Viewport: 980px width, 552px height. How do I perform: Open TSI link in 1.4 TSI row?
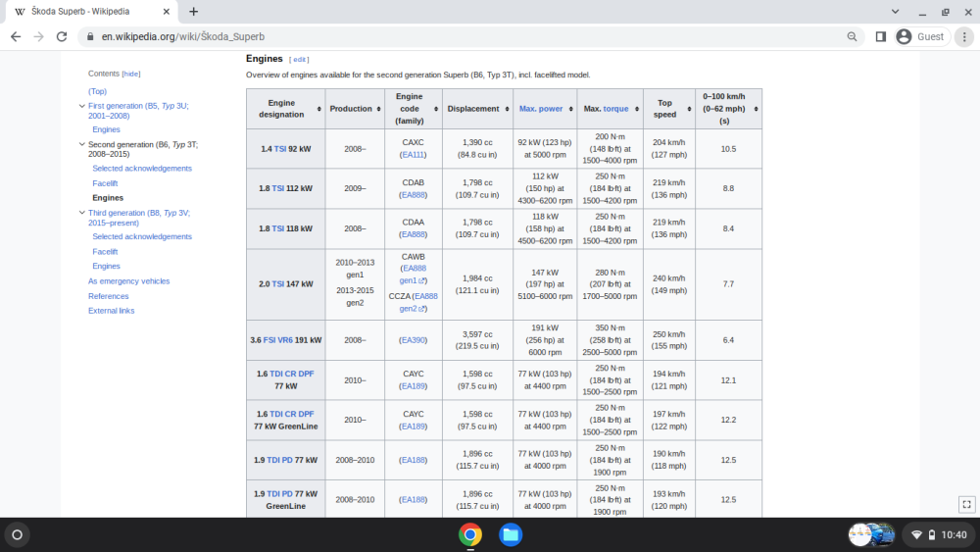click(280, 149)
